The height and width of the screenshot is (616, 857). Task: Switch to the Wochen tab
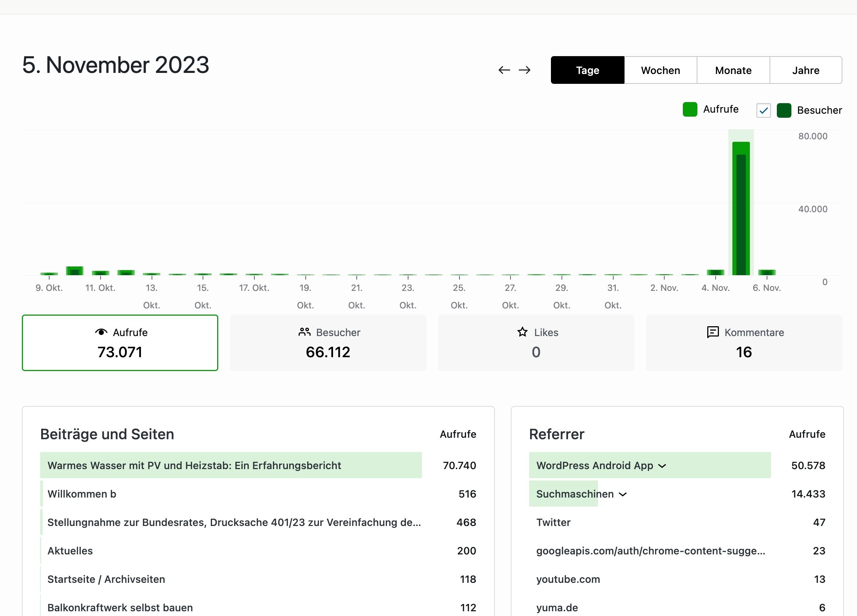click(x=660, y=70)
